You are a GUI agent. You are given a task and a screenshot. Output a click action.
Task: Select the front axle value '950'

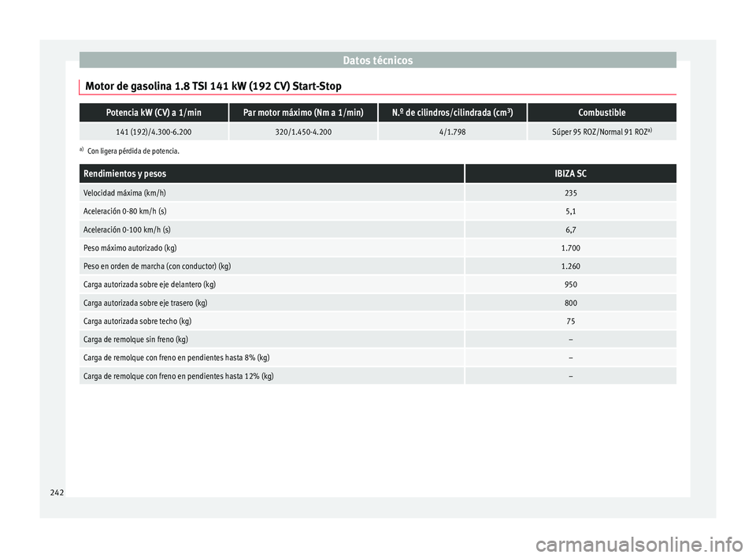(x=570, y=285)
